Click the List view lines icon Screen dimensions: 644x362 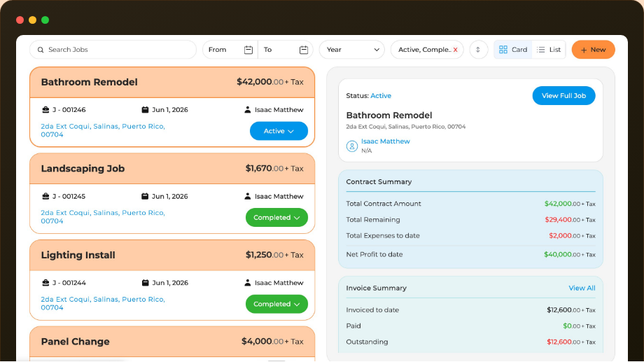pyautogui.click(x=541, y=50)
